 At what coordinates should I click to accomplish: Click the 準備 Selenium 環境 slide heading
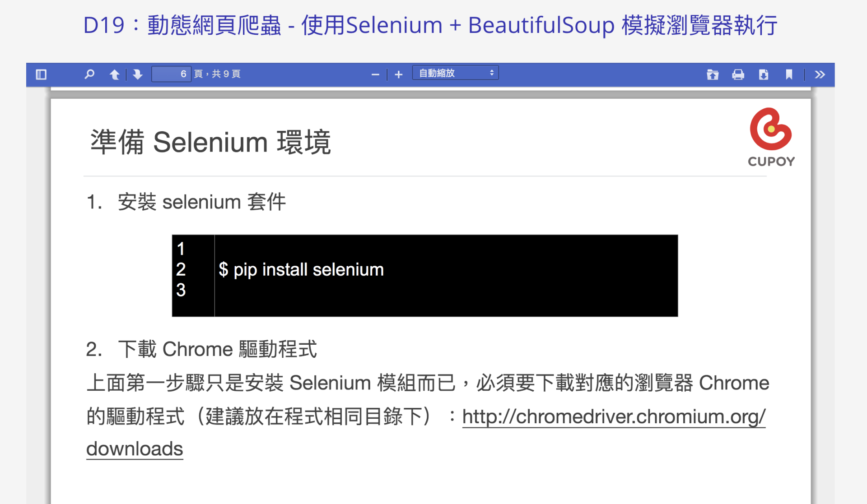coord(211,142)
